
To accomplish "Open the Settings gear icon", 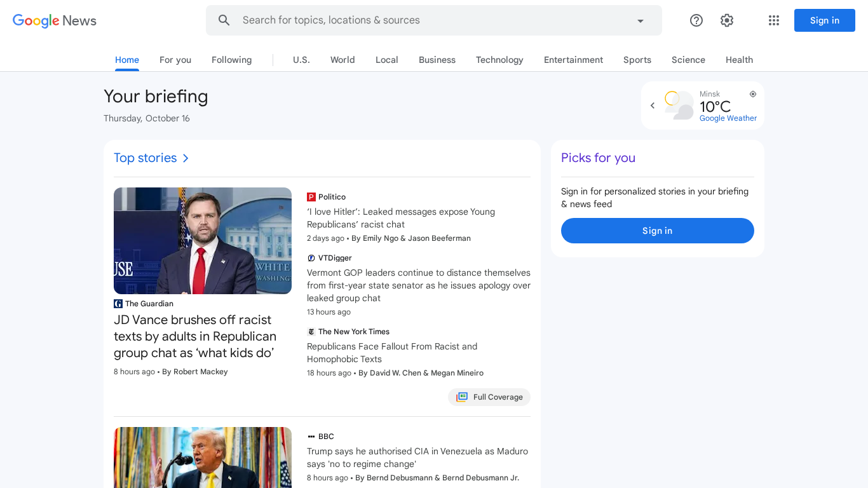I will [727, 20].
